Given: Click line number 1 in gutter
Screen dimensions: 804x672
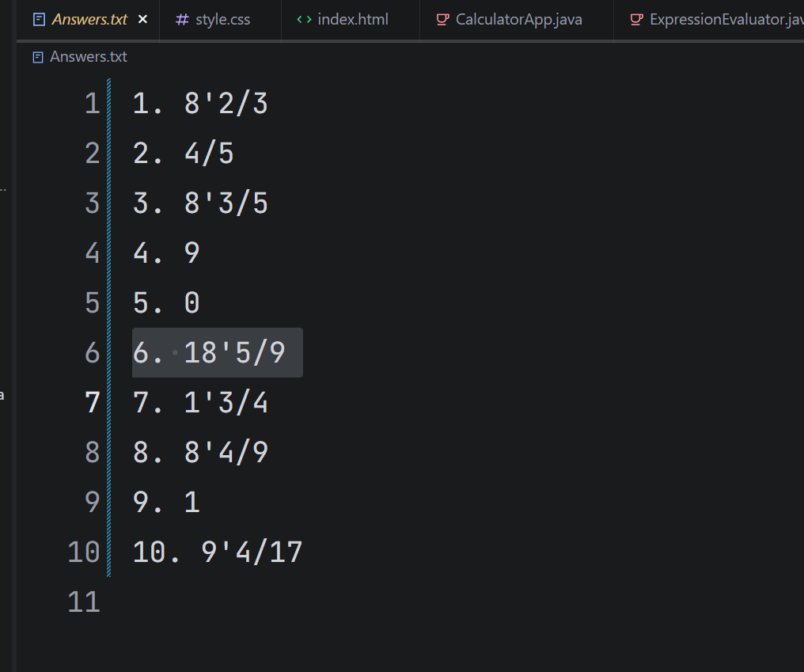Looking at the screenshot, I should [93, 103].
